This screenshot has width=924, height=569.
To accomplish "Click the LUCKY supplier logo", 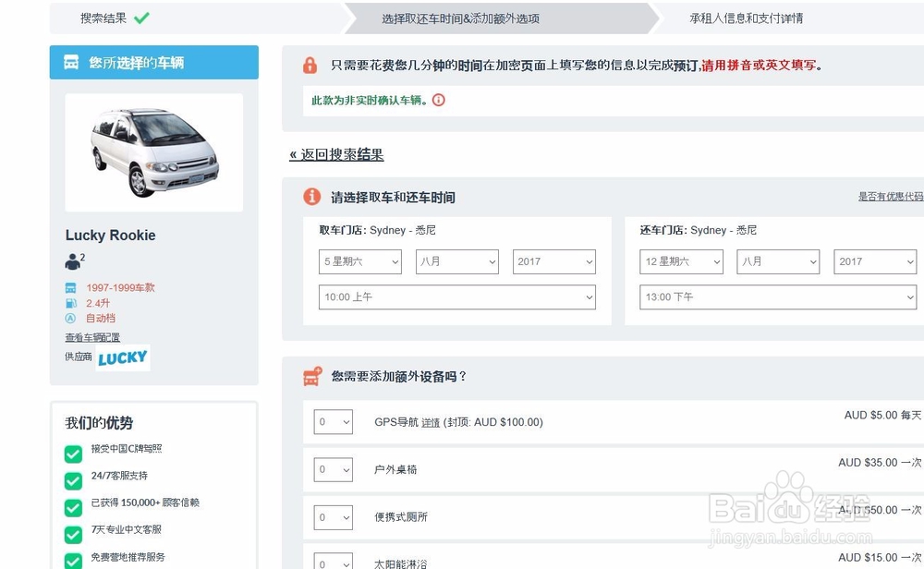I will [123, 357].
